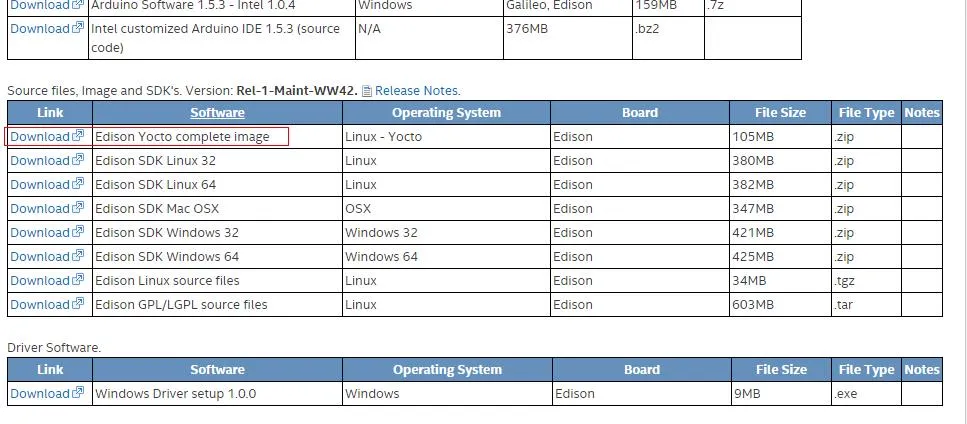
Task: Download Edison SDK Mac OSX package
Action: [40, 208]
